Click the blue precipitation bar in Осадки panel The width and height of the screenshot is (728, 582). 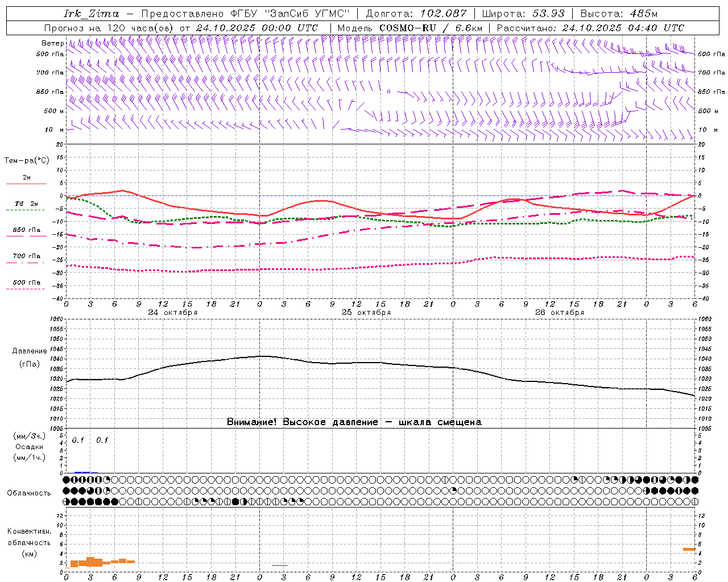coord(82,472)
